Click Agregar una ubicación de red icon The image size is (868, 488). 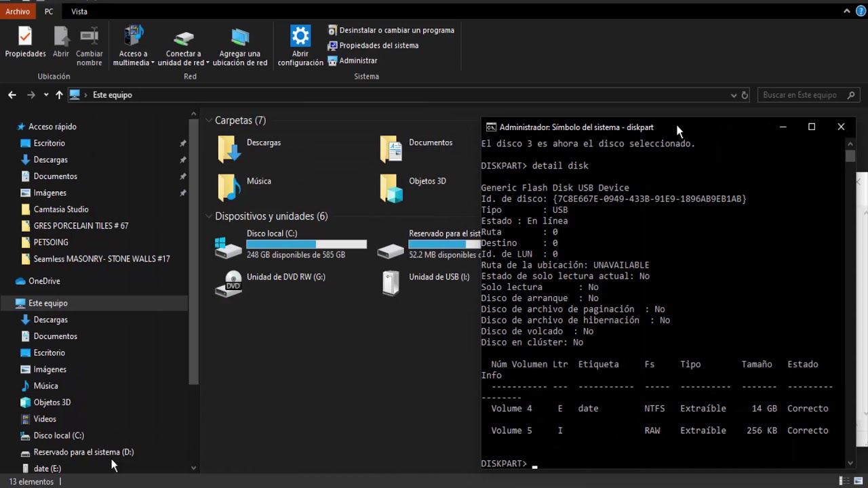240,46
